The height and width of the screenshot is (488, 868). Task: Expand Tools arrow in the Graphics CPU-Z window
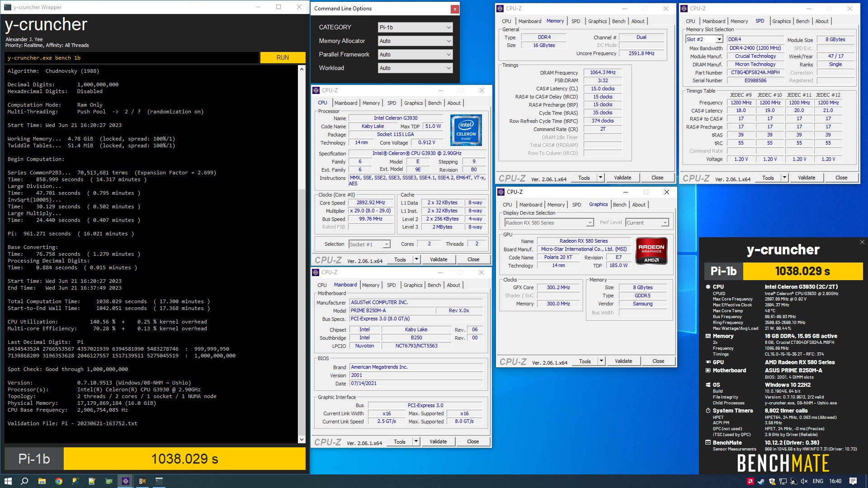(x=601, y=361)
